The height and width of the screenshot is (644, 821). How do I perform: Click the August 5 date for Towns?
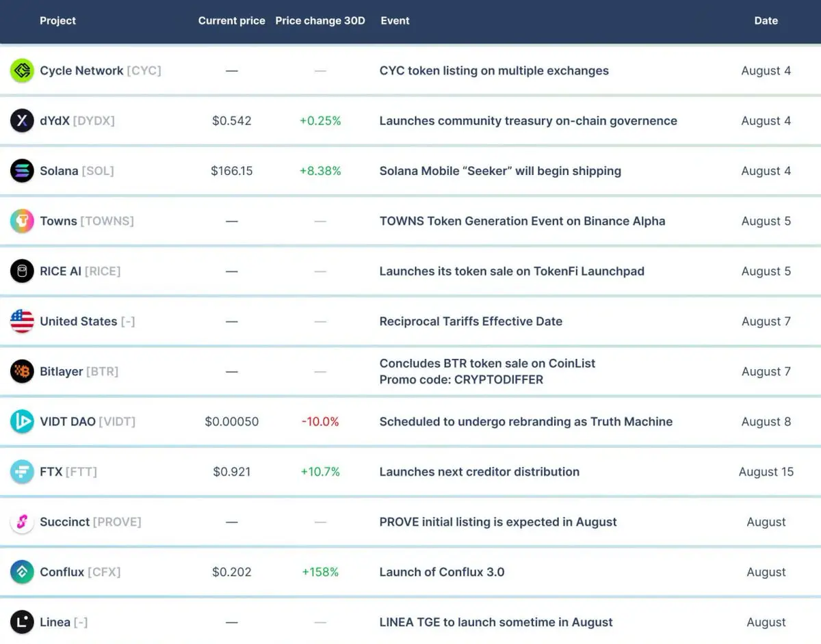pos(766,221)
